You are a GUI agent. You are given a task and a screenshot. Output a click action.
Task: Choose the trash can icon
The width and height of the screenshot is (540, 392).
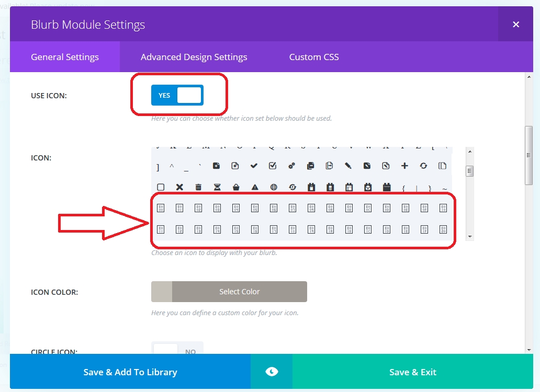[x=198, y=187]
